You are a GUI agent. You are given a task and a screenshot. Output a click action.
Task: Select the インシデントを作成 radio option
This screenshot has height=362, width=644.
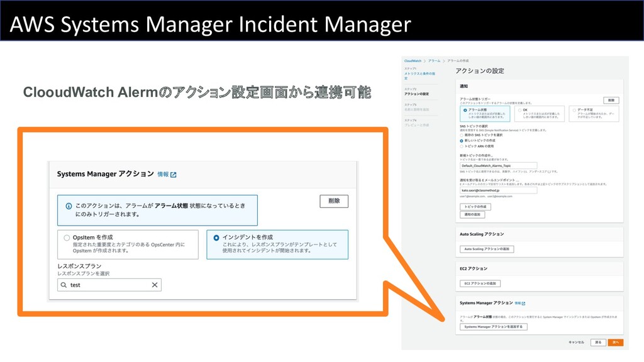pos(216,238)
